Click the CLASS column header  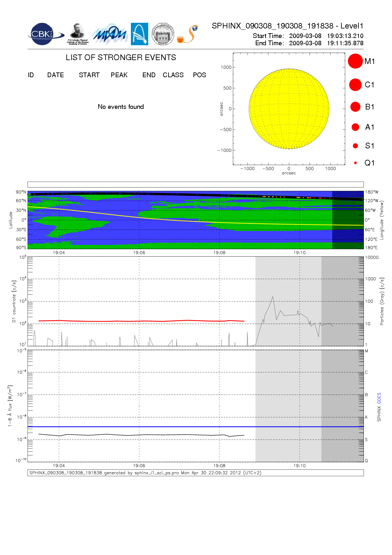pos(173,75)
